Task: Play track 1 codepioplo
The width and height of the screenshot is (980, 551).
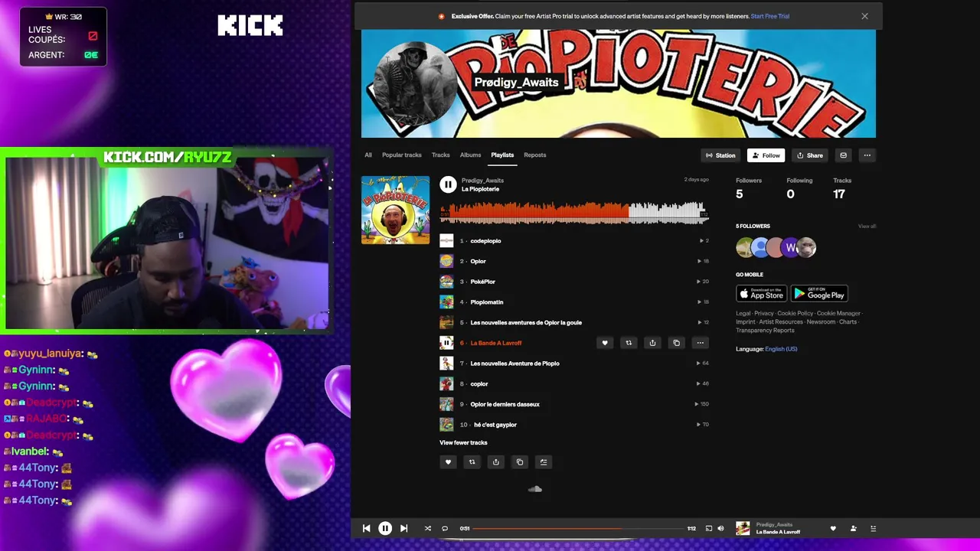Action: coord(485,241)
